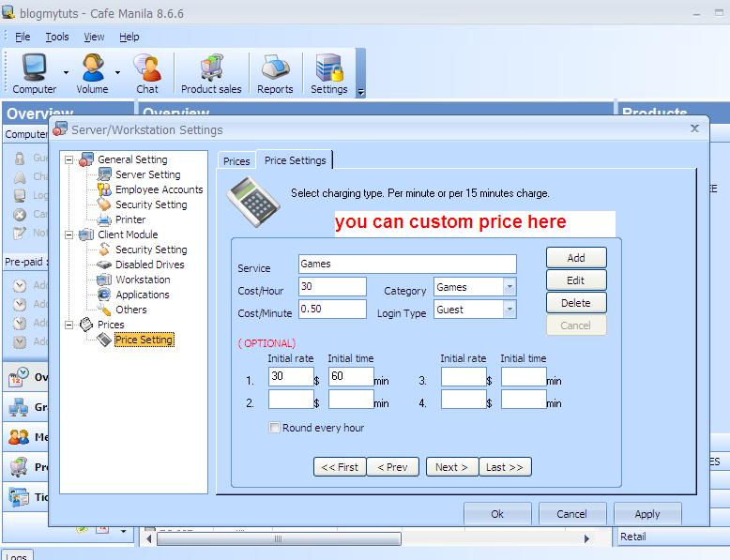Select Server Setting in settings tree

pyautogui.click(x=148, y=174)
